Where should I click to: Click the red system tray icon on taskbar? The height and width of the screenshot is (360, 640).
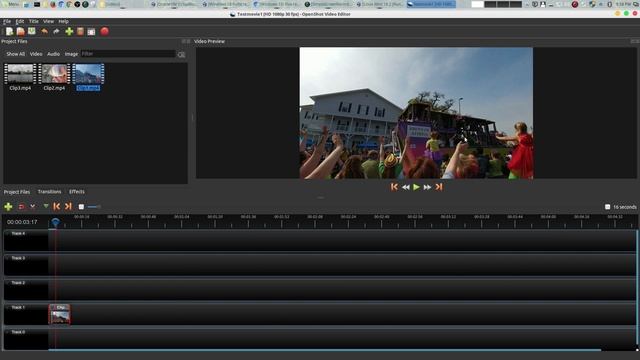(575, 4)
